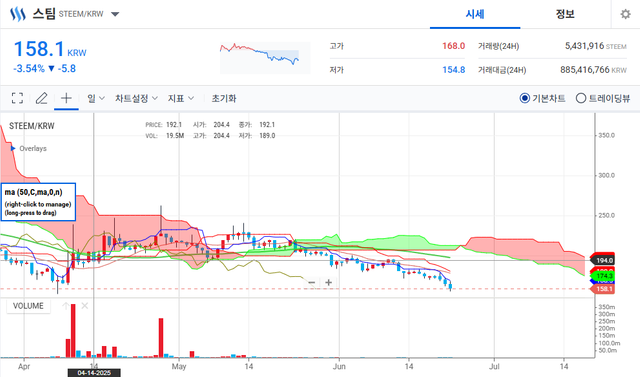Click the 저가 label in the header

337,70
